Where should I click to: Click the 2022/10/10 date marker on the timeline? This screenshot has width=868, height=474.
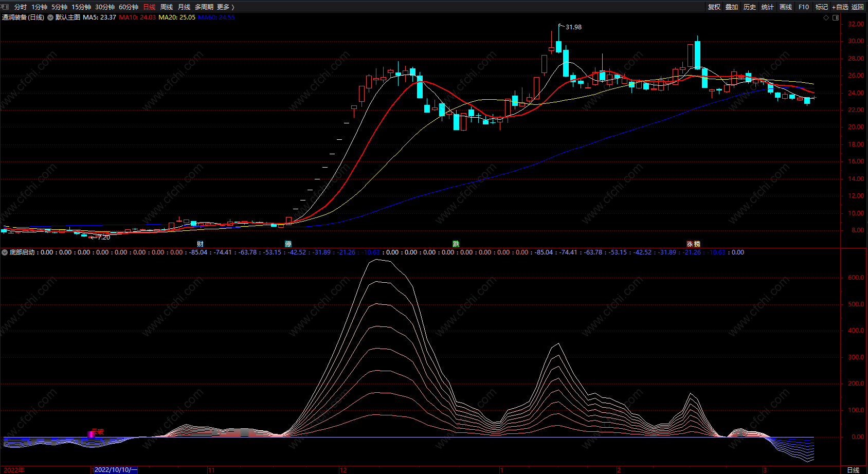point(116,470)
